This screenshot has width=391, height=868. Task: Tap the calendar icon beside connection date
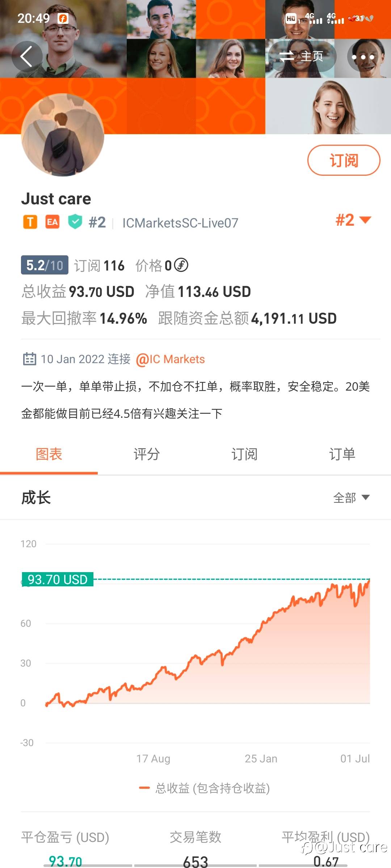pos(29,359)
